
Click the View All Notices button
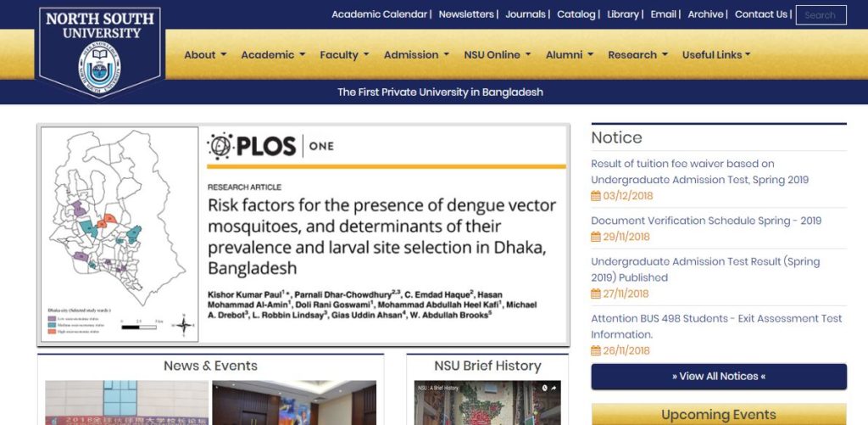(x=719, y=377)
